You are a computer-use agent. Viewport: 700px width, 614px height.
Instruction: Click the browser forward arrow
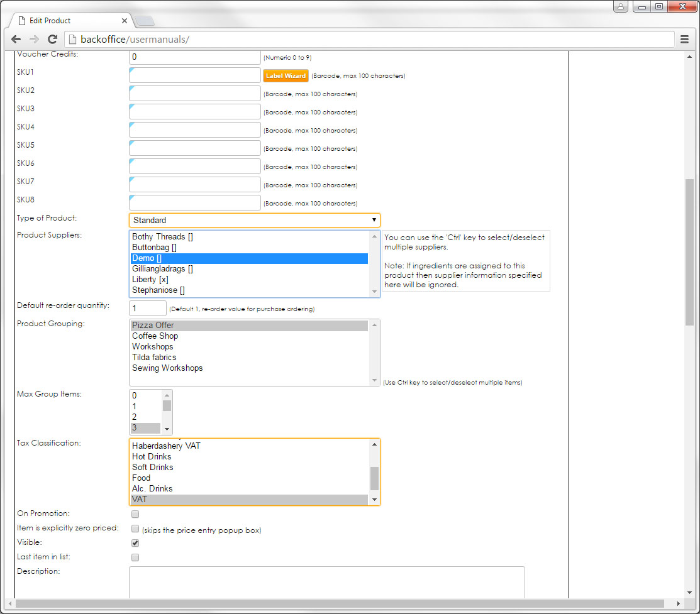point(35,39)
